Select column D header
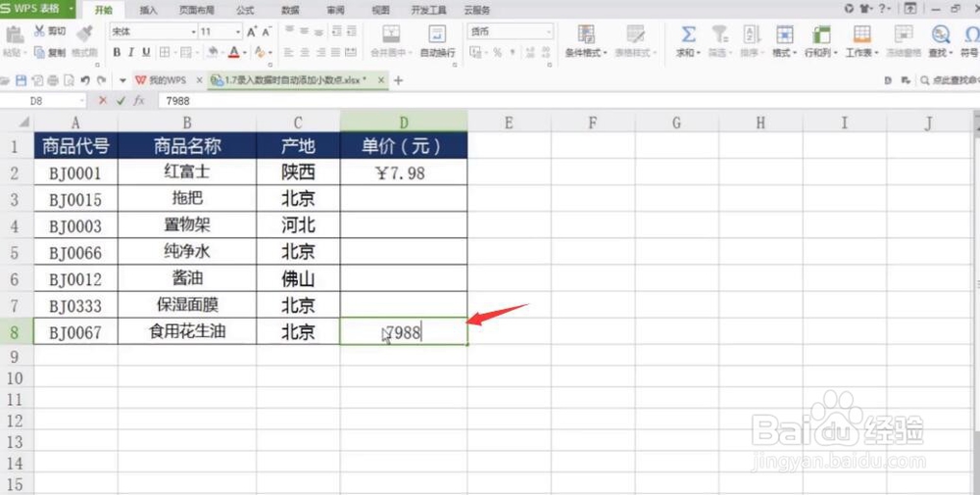Viewport: 980px width, 495px height. click(x=404, y=123)
